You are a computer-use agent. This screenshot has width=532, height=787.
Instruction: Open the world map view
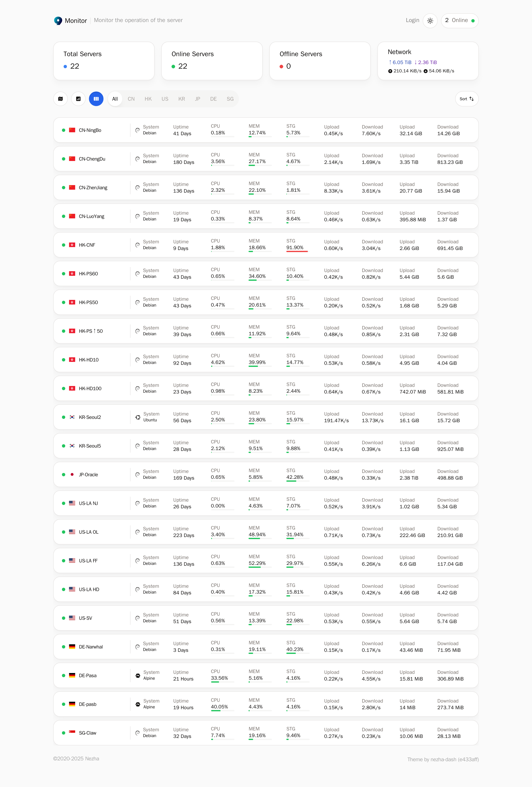[x=61, y=99]
